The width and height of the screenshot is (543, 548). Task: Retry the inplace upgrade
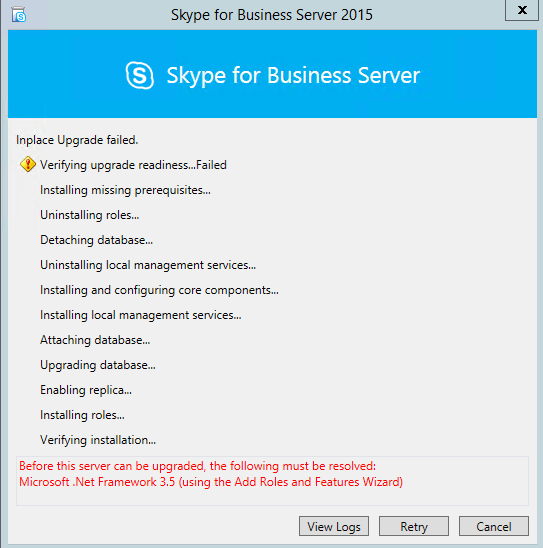coord(414,526)
